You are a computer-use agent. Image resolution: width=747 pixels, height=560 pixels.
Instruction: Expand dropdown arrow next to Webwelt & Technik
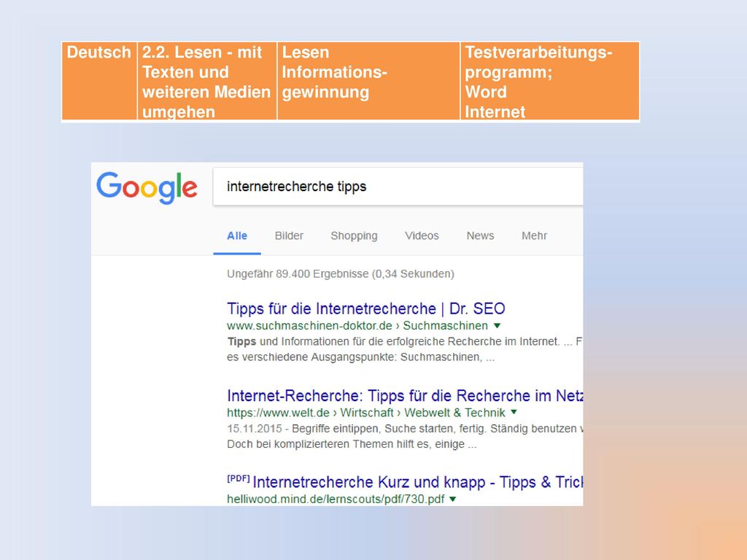click(x=514, y=412)
